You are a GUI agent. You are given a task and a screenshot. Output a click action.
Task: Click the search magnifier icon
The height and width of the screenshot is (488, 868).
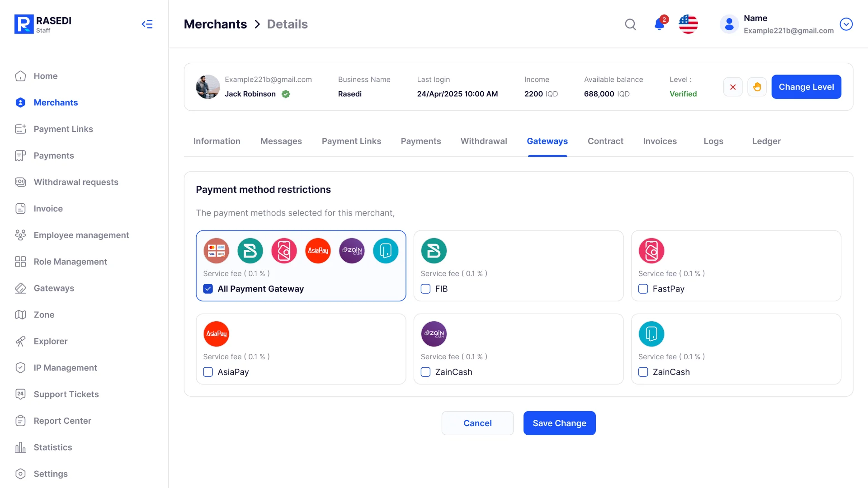point(630,24)
